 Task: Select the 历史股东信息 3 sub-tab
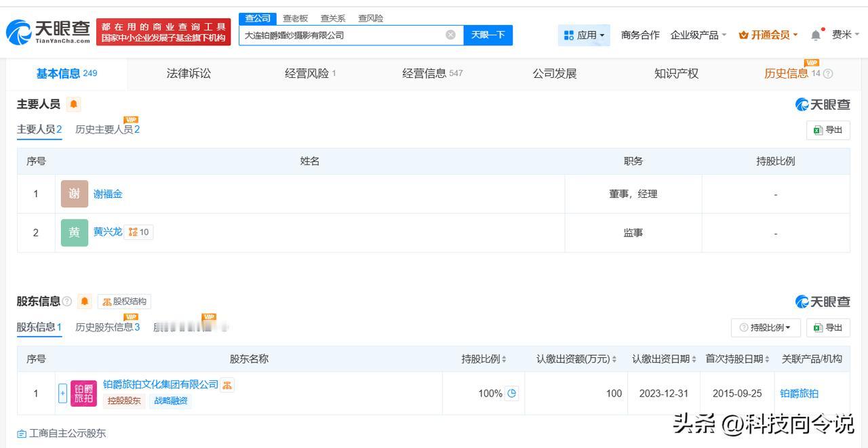[x=108, y=327]
